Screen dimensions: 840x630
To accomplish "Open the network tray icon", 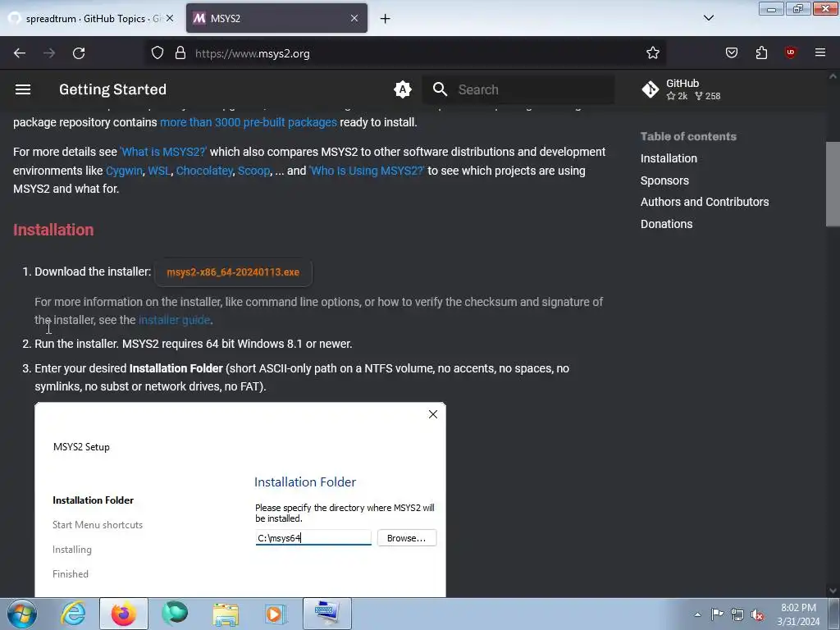I will coord(737,614).
